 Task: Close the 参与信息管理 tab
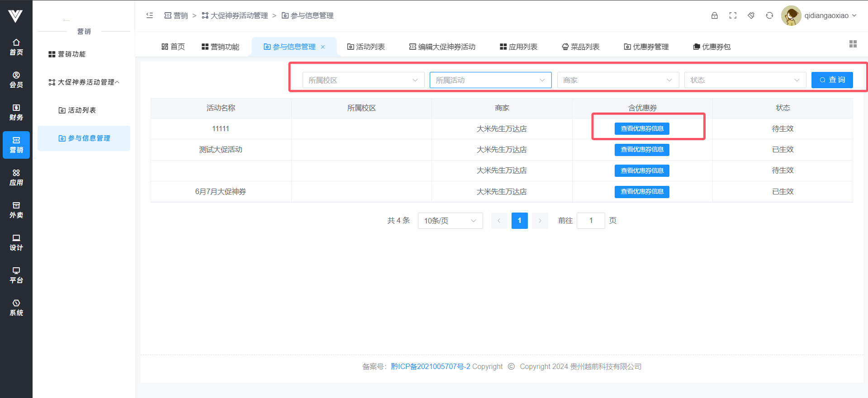[x=323, y=47]
